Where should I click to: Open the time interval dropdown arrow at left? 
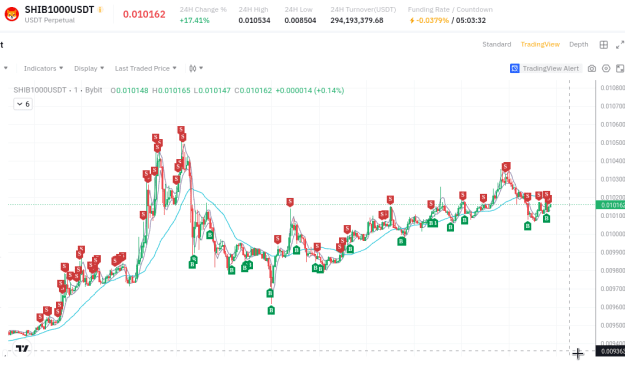click(6, 68)
